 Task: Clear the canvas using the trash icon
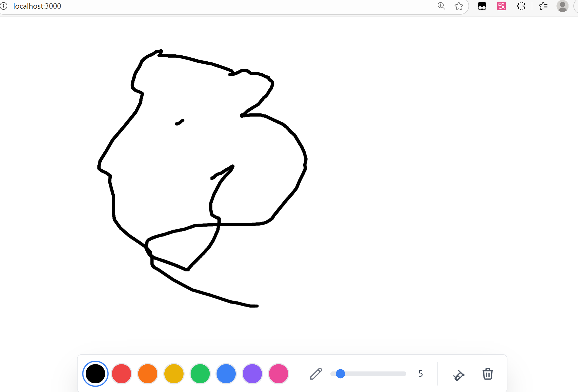pyautogui.click(x=488, y=374)
